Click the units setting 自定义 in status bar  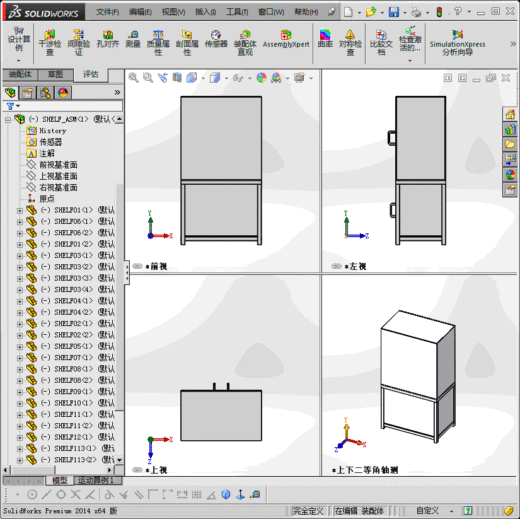(x=428, y=510)
